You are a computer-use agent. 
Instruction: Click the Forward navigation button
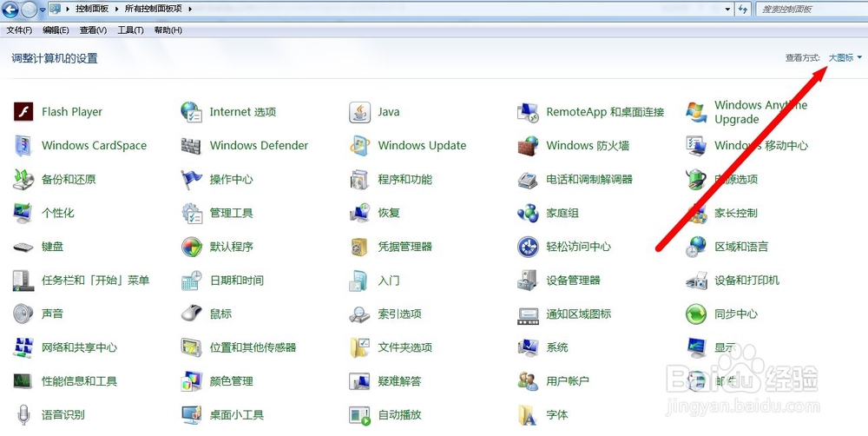29,10
